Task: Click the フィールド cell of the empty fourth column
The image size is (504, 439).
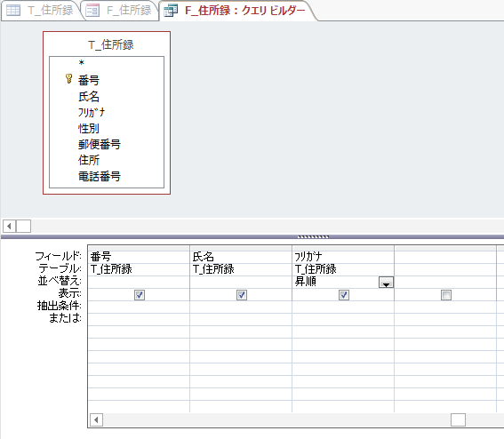Action: (x=445, y=257)
